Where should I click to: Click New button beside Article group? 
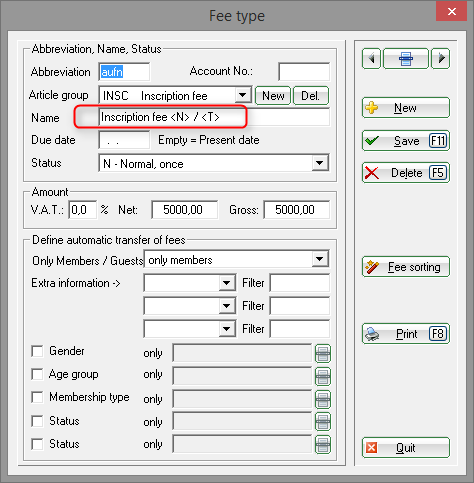click(273, 96)
